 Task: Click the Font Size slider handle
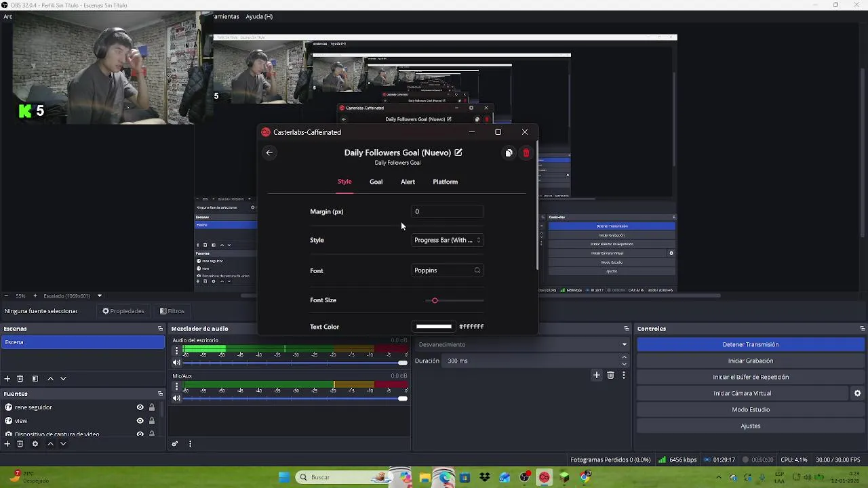tap(435, 300)
